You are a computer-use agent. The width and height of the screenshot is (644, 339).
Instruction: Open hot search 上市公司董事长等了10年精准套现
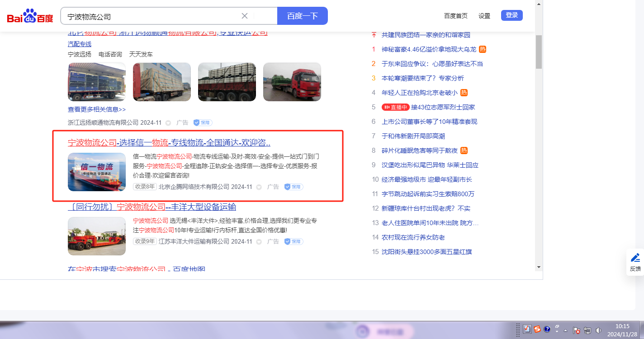pos(429,122)
